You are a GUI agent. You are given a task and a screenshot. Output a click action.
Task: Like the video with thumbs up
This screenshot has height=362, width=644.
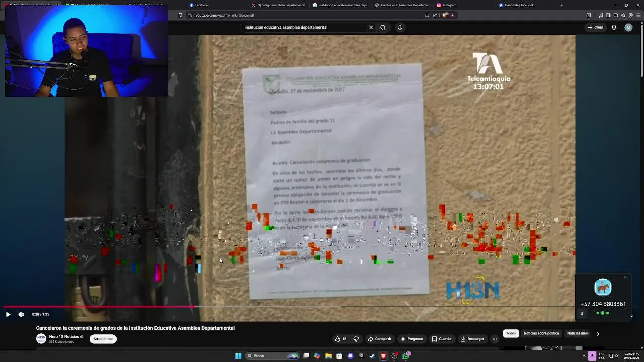341,339
